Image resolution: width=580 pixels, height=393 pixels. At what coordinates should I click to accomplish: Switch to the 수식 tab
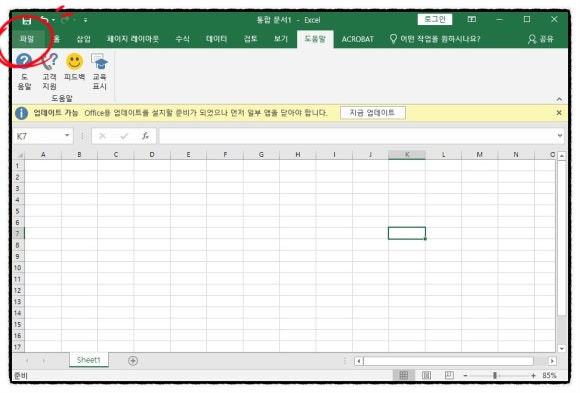click(182, 39)
